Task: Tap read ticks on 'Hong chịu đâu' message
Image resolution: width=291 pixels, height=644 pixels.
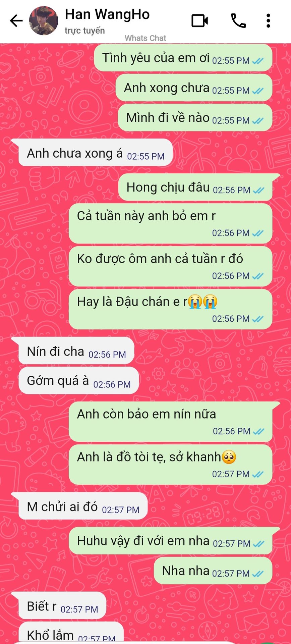Action: (258, 191)
